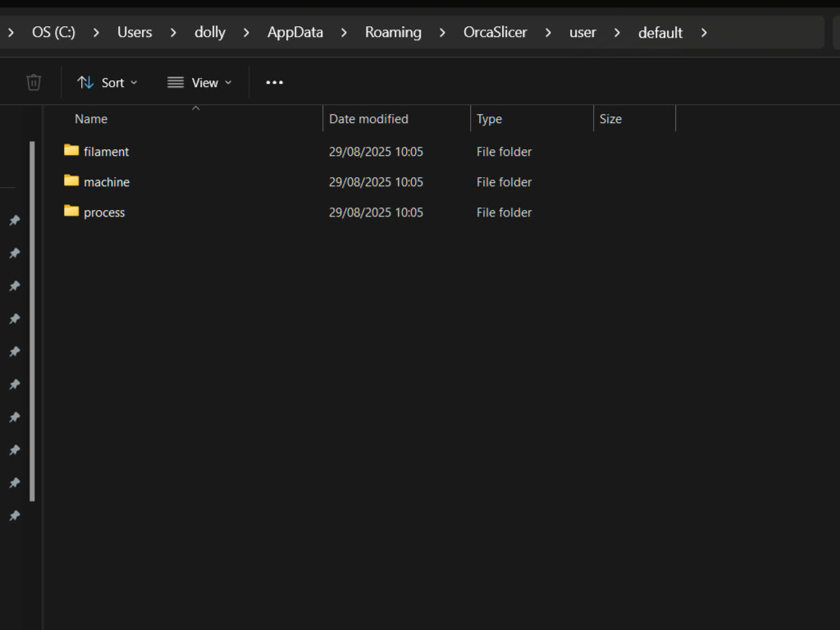Viewport: 840px width, 630px height.
Task: Sort files by Name column header
Action: coord(91,119)
